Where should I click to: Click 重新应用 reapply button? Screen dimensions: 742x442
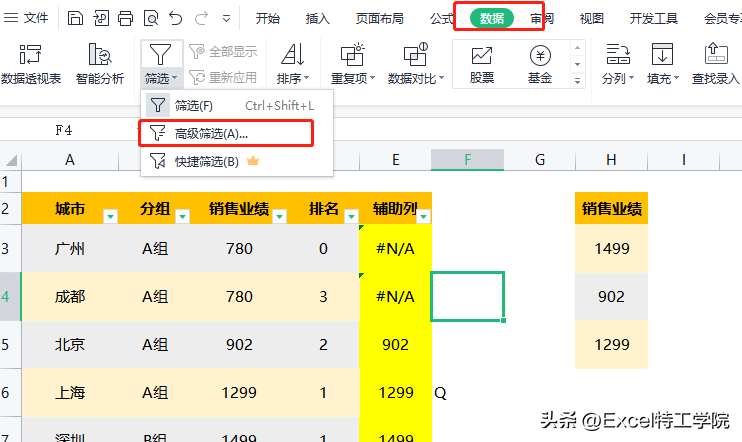coord(223,77)
